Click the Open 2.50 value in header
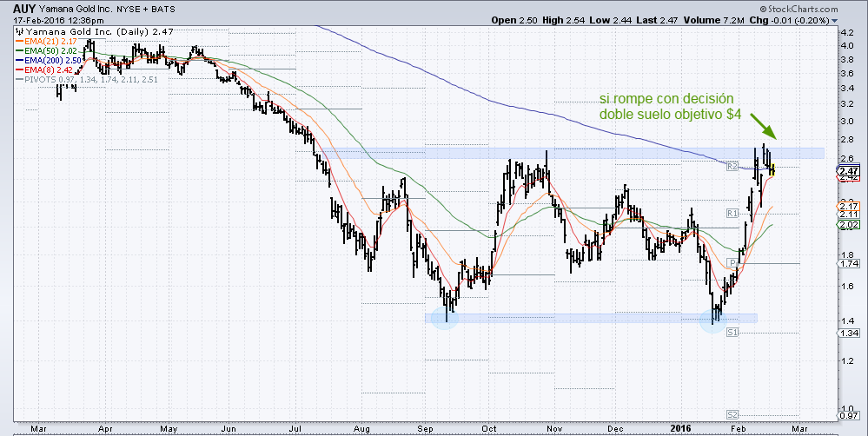The image size is (868, 436). pos(514,21)
